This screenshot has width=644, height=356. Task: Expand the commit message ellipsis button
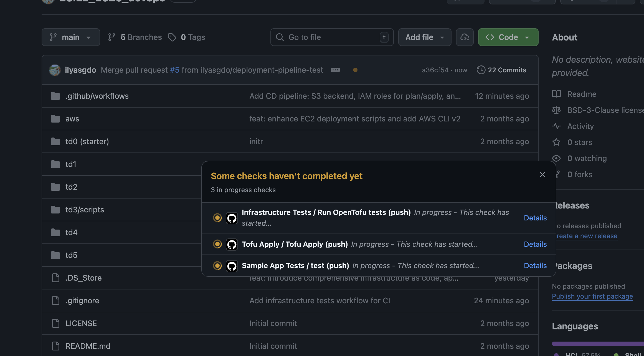click(335, 70)
